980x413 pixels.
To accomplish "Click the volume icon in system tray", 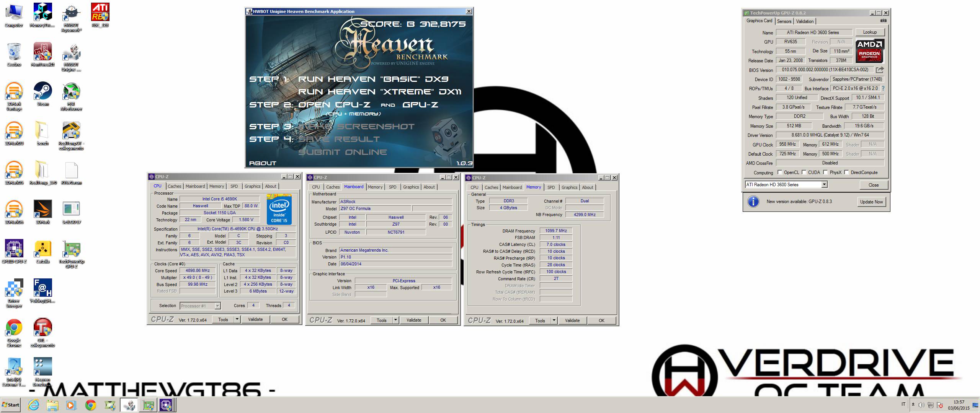I will (x=921, y=405).
